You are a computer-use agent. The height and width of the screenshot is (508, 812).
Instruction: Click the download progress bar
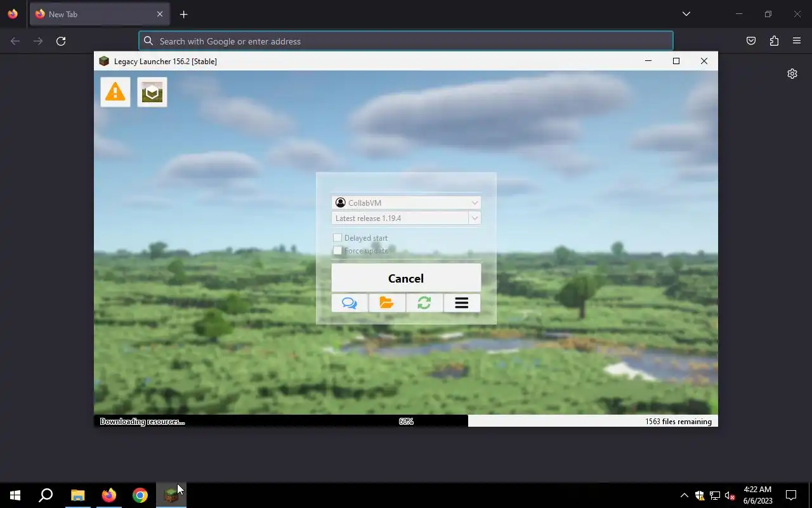406,421
